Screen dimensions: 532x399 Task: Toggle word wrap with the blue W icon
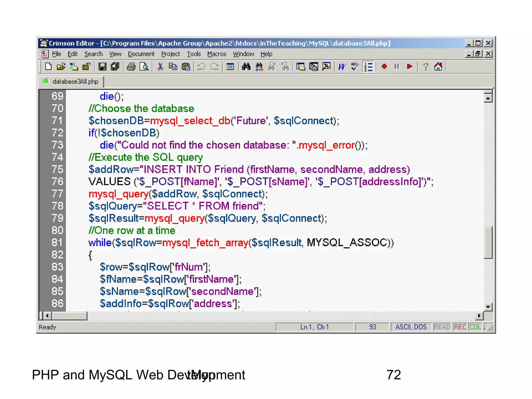pos(342,67)
